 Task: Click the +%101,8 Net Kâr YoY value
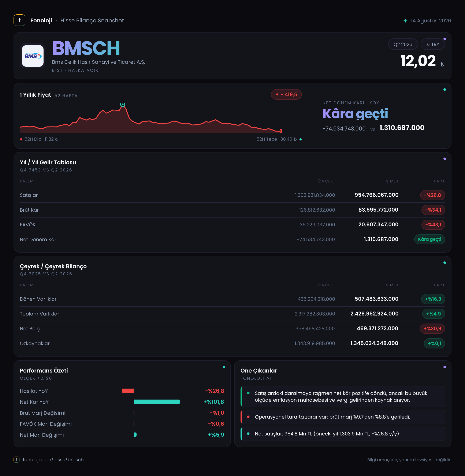pyautogui.click(x=214, y=402)
